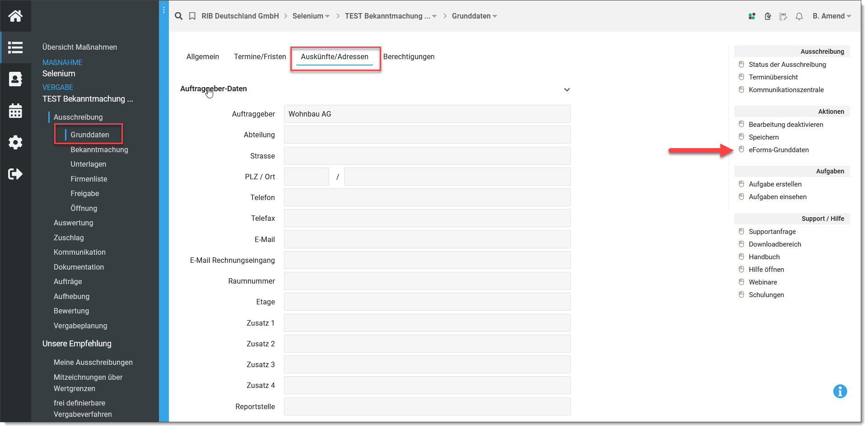Click mouse icon beside Supportanfrage
The width and height of the screenshot is (868, 429).
click(x=741, y=231)
